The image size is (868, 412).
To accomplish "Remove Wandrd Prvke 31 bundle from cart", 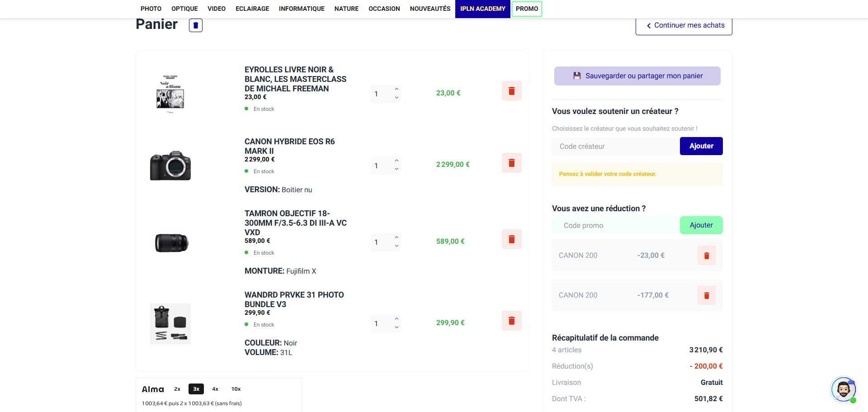I will pyautogui.click(x=511, y=321).
